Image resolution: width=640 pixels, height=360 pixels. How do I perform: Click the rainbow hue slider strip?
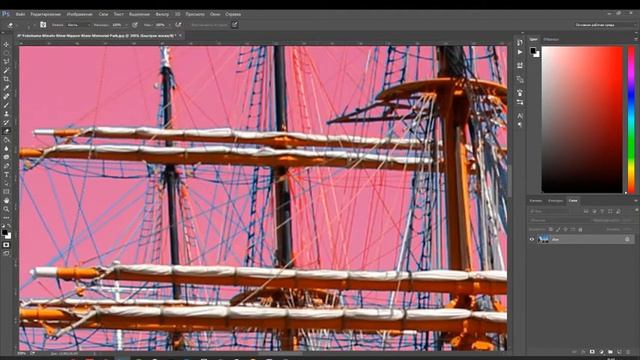click(x=631, y=119)
